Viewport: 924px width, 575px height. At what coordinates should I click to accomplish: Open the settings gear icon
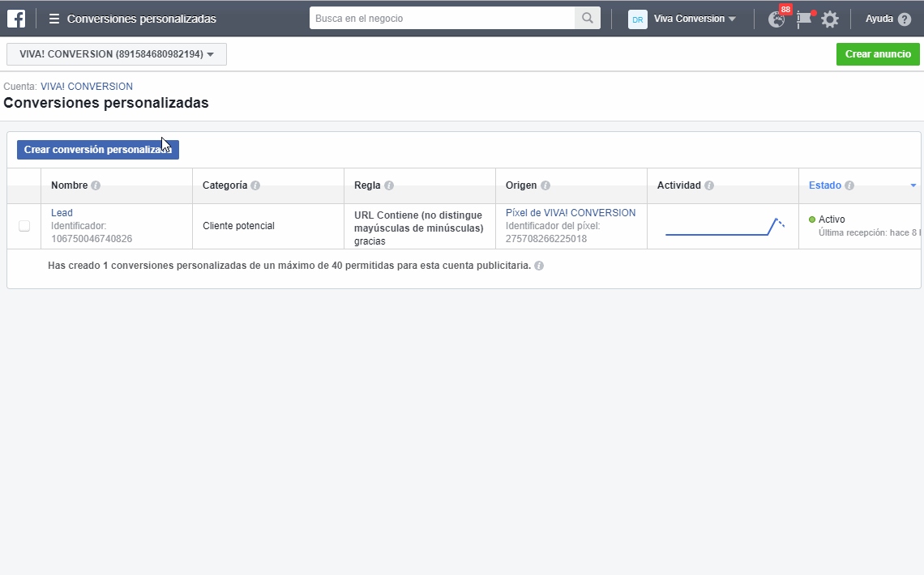830,19
